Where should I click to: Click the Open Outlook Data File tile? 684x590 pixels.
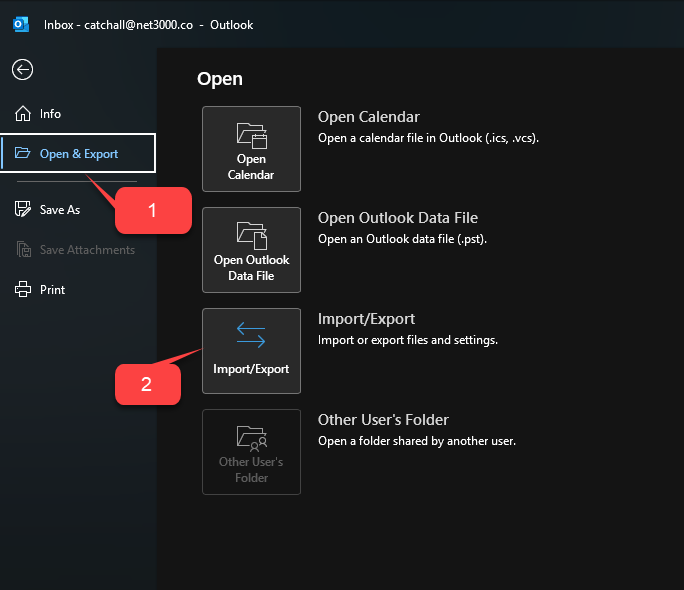click(x=251, y=250)
